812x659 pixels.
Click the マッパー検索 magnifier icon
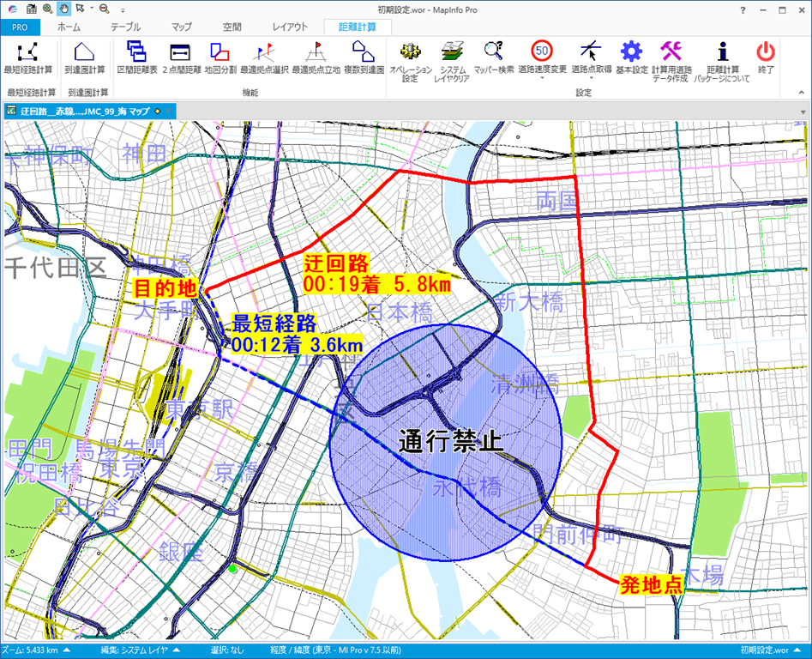click(494, 51)
